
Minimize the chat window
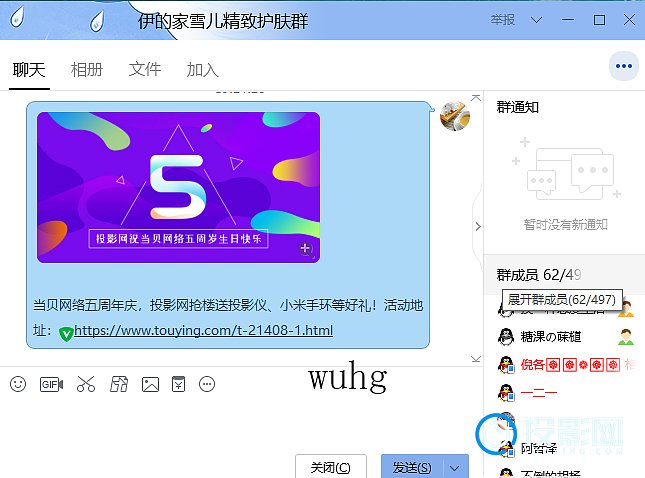coord(568,20)
